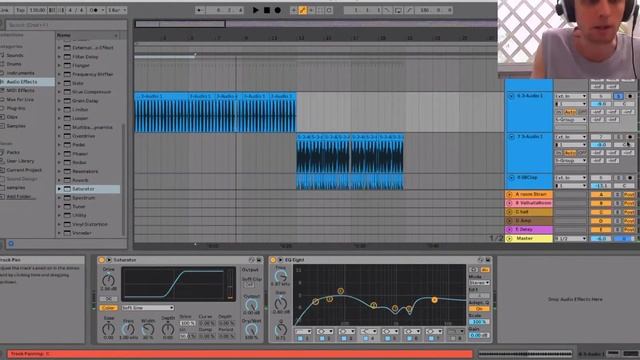The width and height of the screenshot is (640, 360).
Task: Click EQ Eight Gain knob
Action: click(280, 303)
